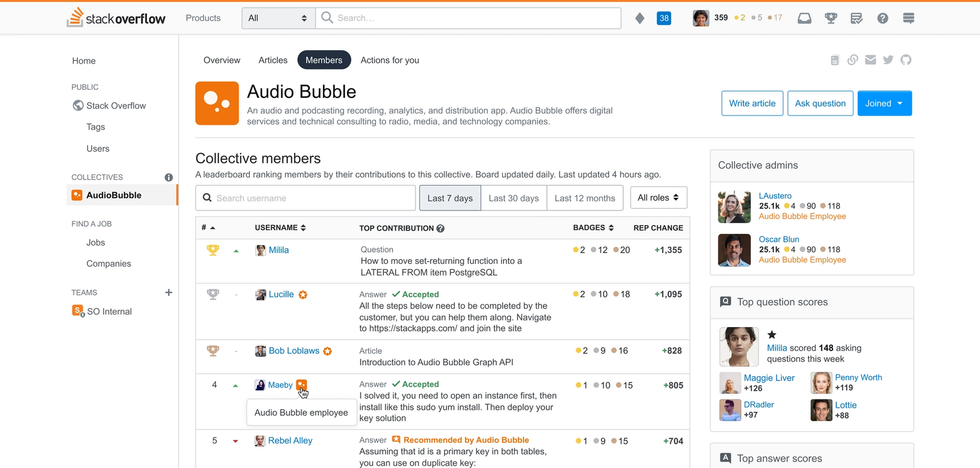
Task: Open Users in sidebar
Action: (98, 149)
